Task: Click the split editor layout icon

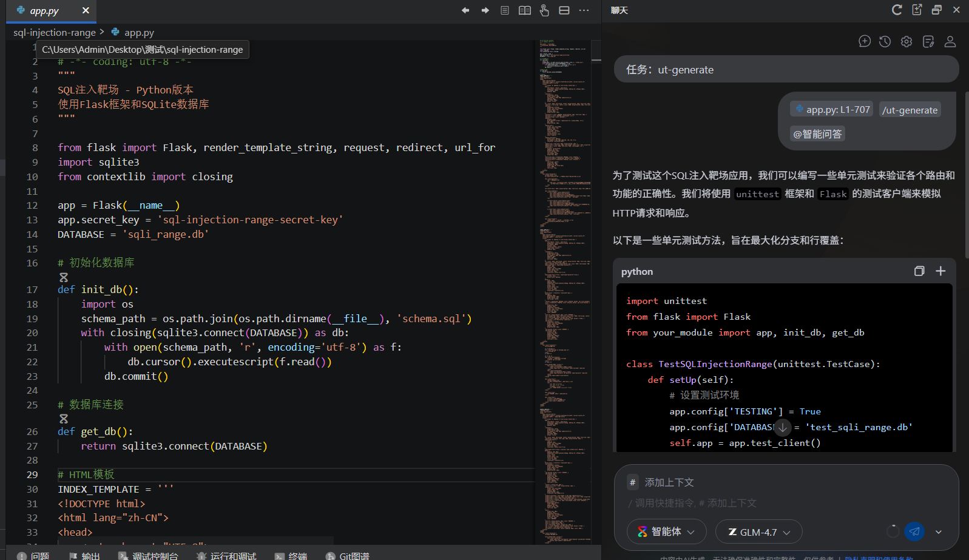Action: coord(564,10)
